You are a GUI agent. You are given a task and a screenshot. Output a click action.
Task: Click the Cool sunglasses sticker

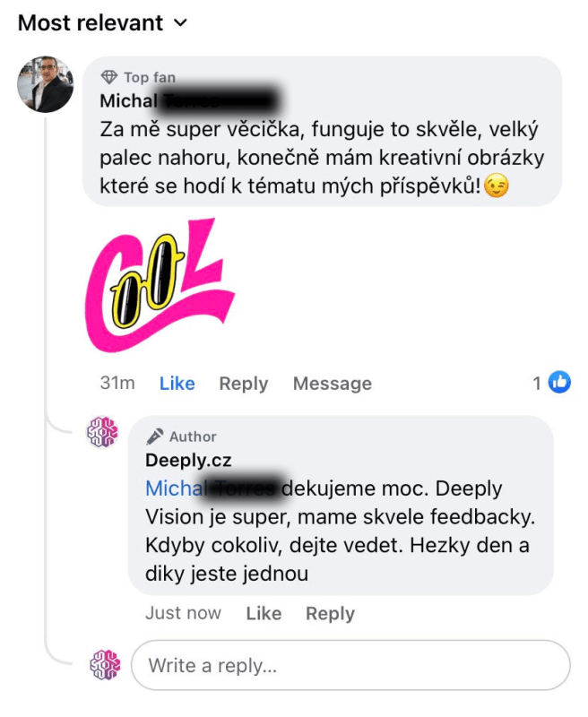coord(160,285)
